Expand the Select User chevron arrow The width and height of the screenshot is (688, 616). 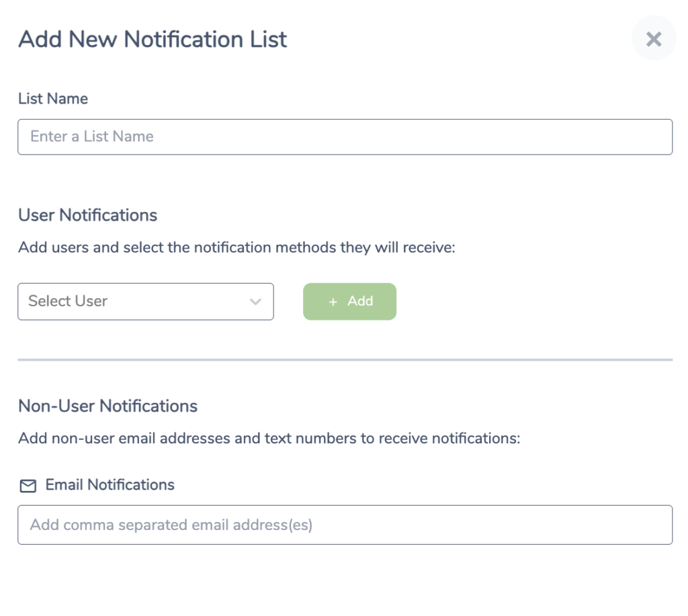click(x=255, y=302)
